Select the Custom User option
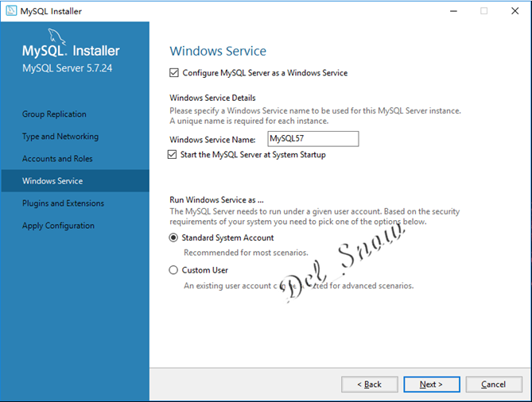The height and width of the screenshot is (402, 532). (x=173, y=270)
